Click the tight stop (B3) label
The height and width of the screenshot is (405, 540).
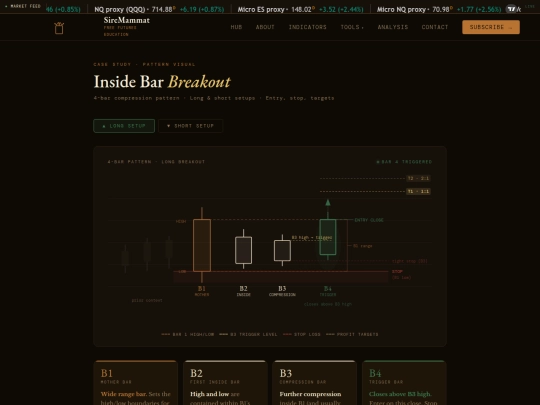pyautogui.click(x=409, y=261)
